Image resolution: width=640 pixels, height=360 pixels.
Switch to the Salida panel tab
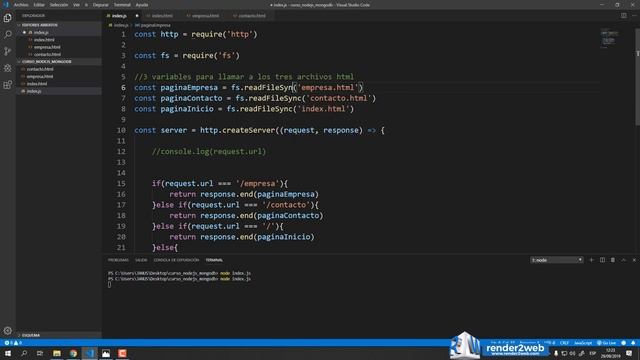point(141,260)
